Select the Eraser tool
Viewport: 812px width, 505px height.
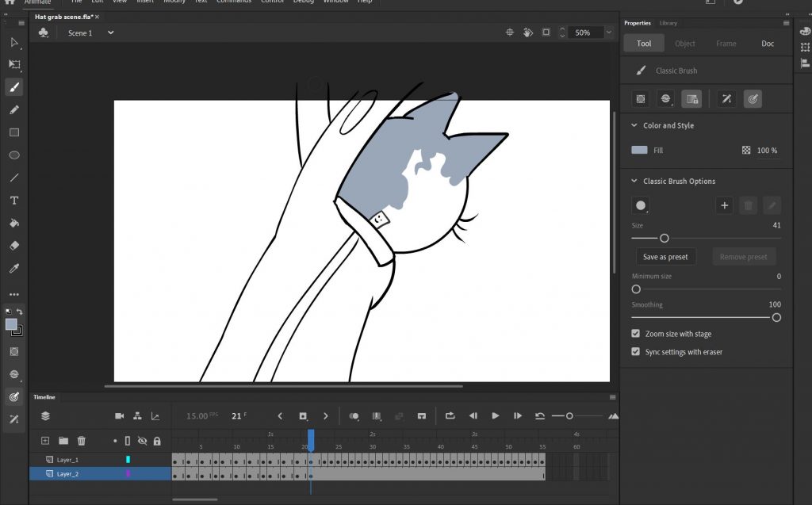pos(14,246)
